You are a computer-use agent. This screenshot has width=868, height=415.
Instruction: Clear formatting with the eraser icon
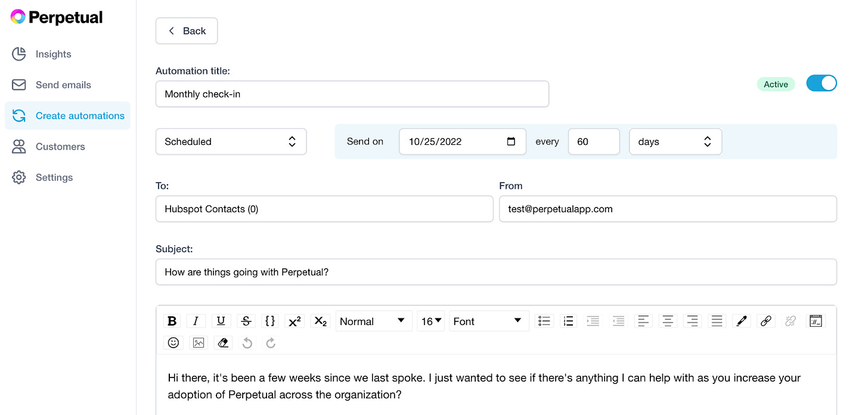[x=223, y=343]
